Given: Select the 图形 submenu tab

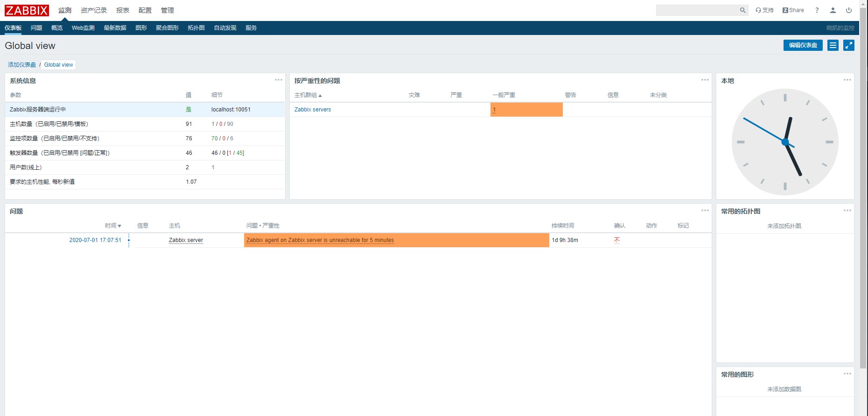Looking at the screenshot, I should pos(141,28).
